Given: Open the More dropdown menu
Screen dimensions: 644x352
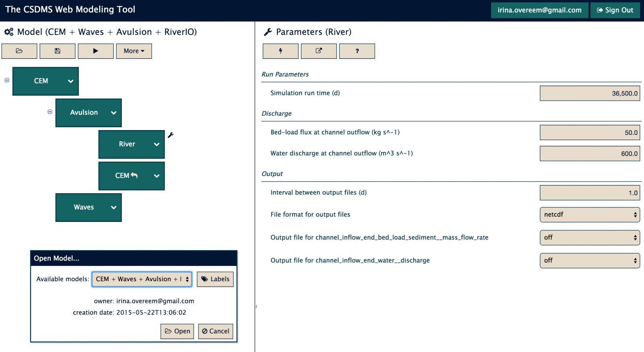Looking at the screenshot, I should (x=134, y=51).
